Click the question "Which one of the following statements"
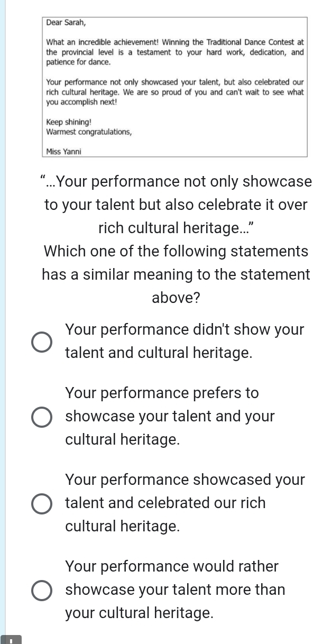This screenshot has height=644, width=332. coord(176,251)
